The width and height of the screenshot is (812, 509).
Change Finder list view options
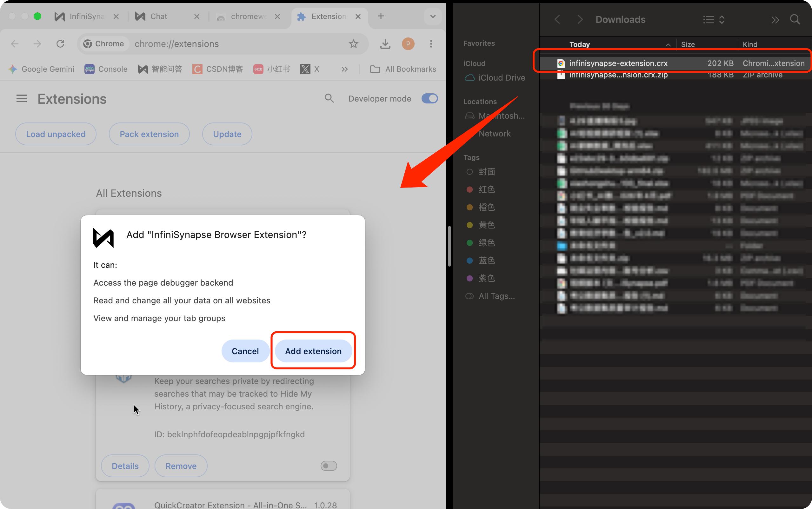tap(714, 20)
